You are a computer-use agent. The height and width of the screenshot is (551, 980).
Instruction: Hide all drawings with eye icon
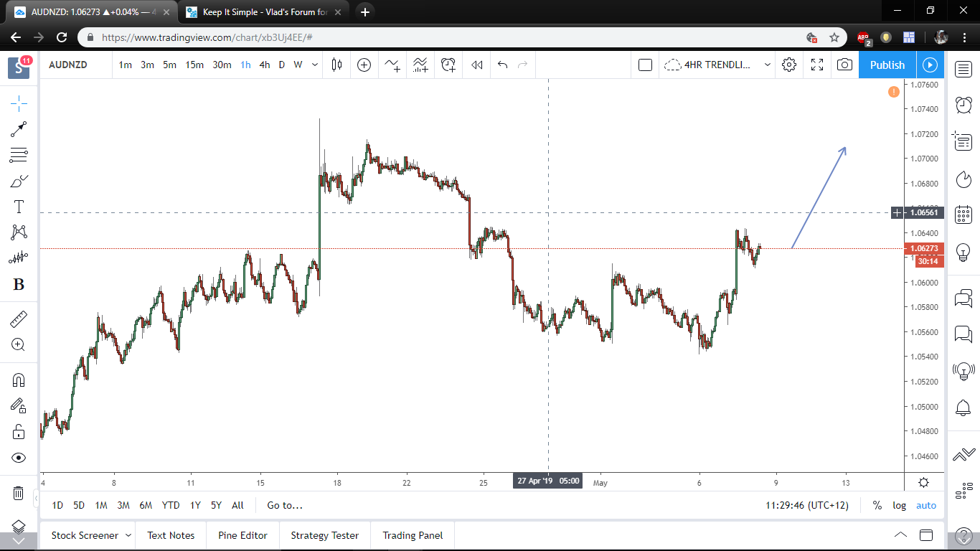click(19, 458)
